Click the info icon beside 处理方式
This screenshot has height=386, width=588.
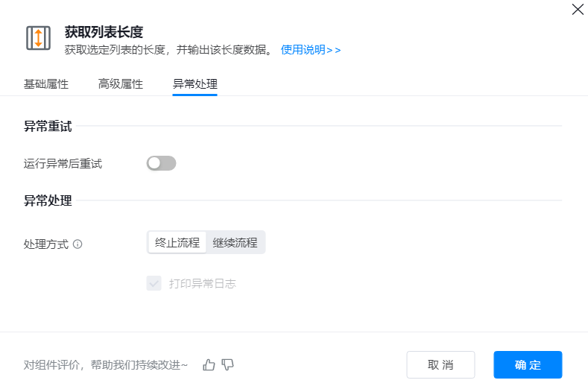tap(78, 244)
